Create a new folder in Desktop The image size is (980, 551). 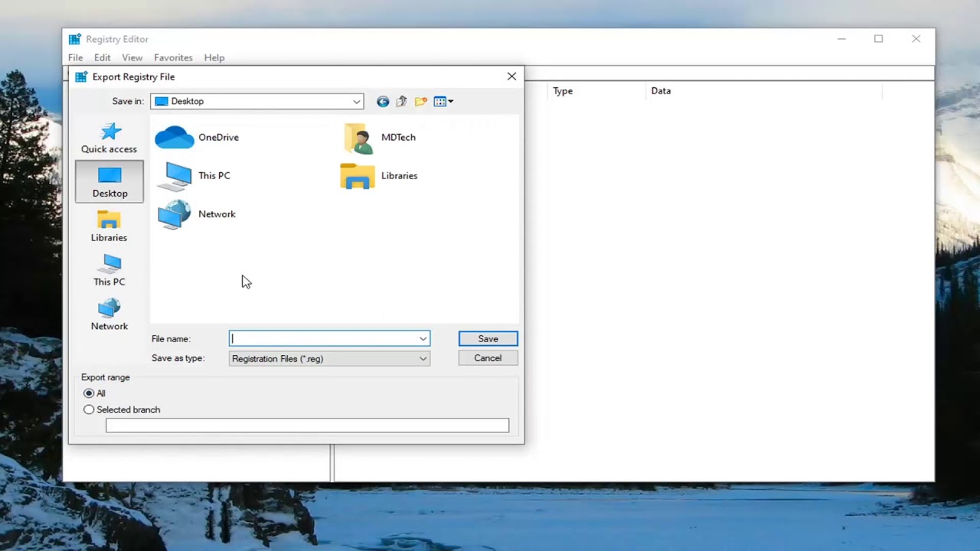coord(420,101)
